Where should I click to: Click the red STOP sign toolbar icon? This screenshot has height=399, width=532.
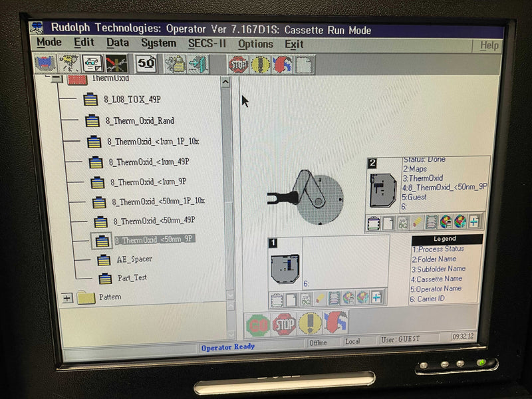pyautogui.click(x=238, y=64)
